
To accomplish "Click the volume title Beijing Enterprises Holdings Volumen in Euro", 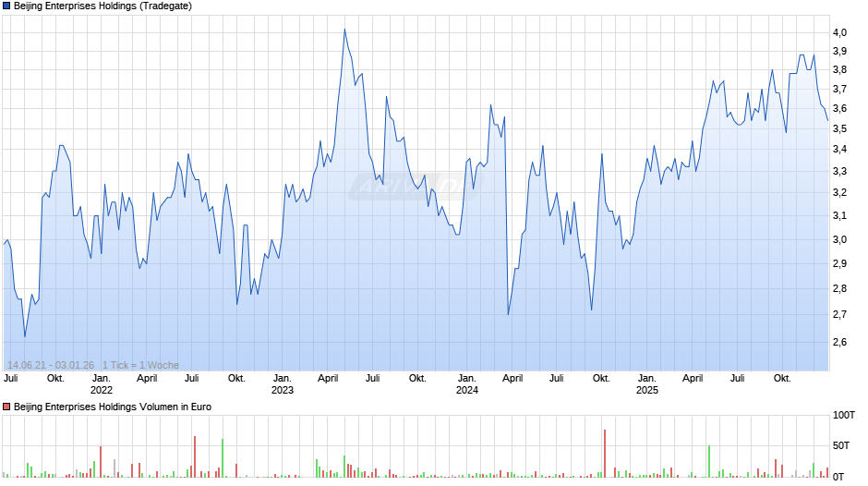I will 113,407.
